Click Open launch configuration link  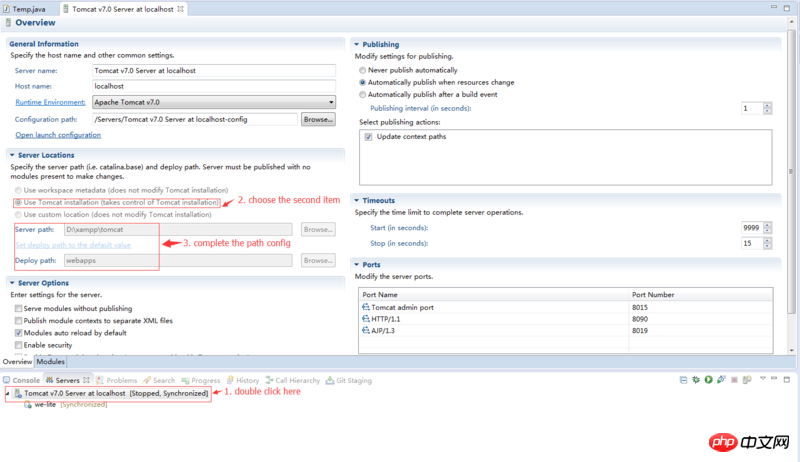(58, 135)
